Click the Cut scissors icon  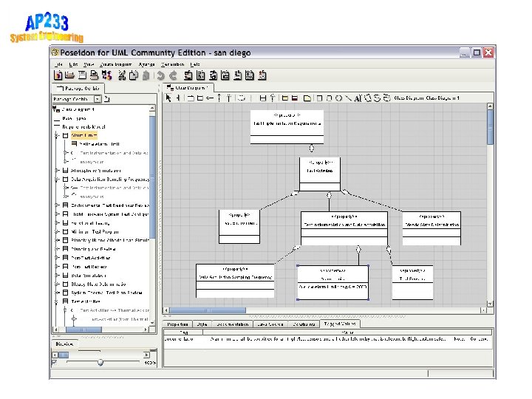[122, 75]
